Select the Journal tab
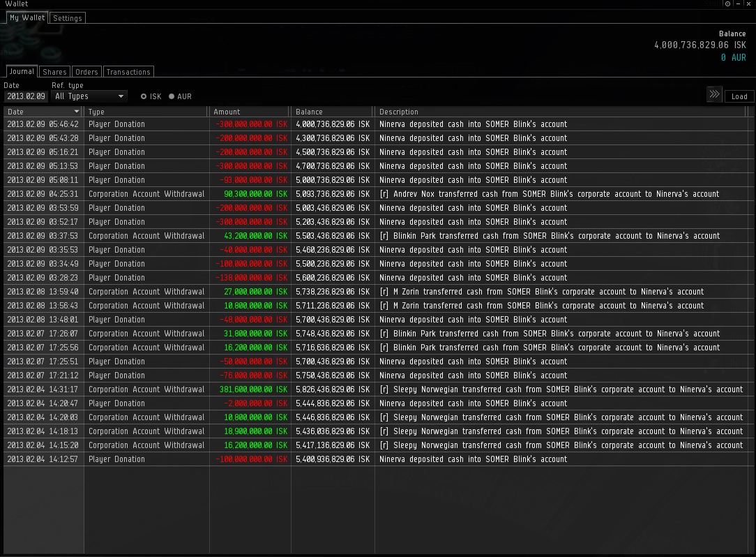Image resolution: width=756 pixels, height=557 pixels. coord(22,71)
